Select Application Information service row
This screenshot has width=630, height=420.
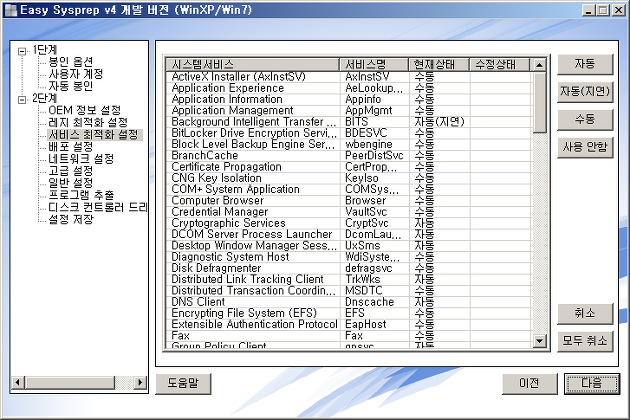point(348,99)
